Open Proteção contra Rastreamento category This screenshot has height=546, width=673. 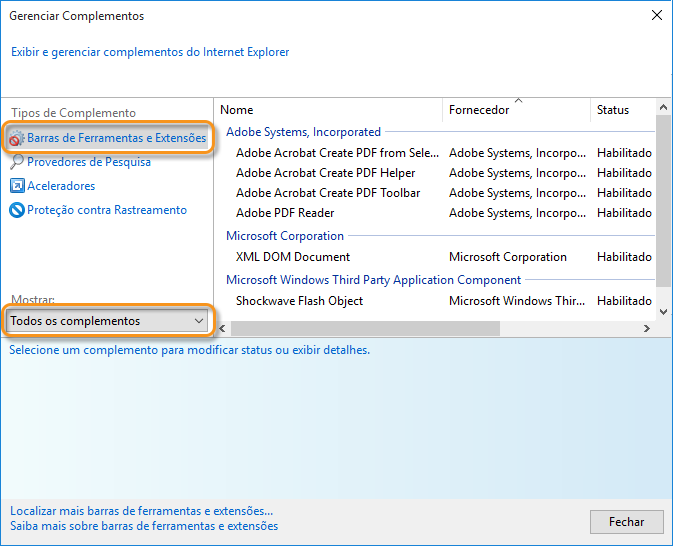click(x=107, y=210)
